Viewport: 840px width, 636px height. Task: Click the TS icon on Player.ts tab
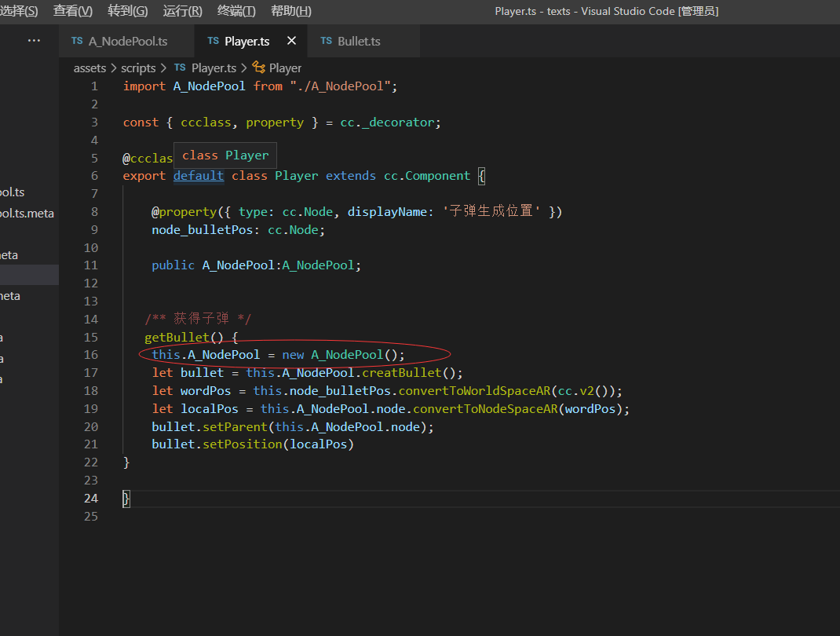point(214,41)
